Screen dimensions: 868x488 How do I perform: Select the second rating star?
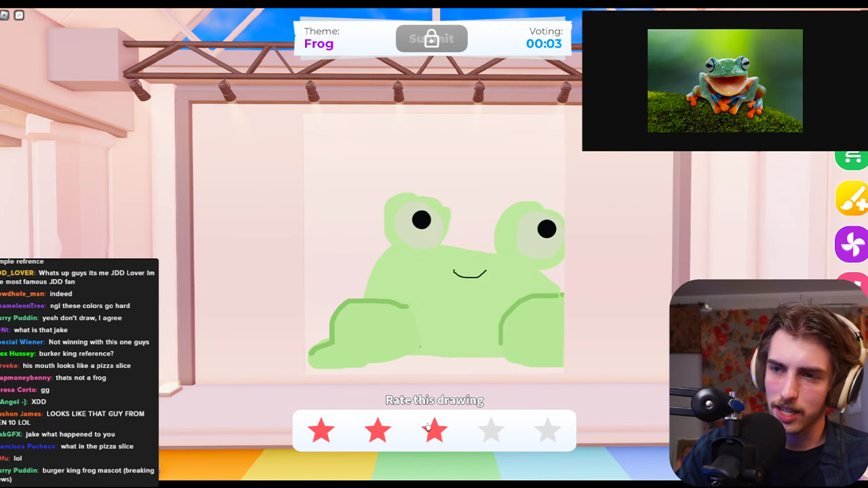(378, 430)
